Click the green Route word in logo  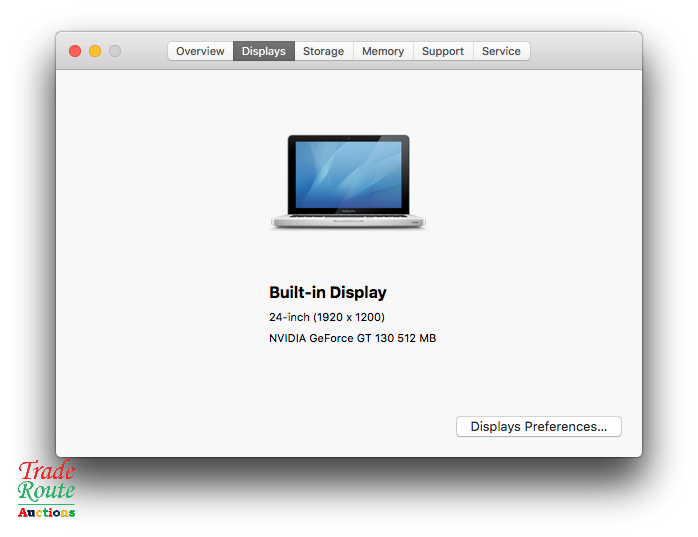click(46, 491)
